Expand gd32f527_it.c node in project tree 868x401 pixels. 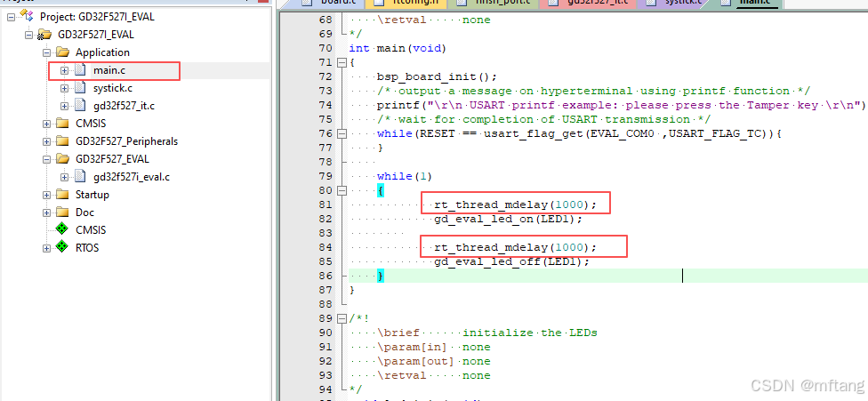[x=65, y=106]
